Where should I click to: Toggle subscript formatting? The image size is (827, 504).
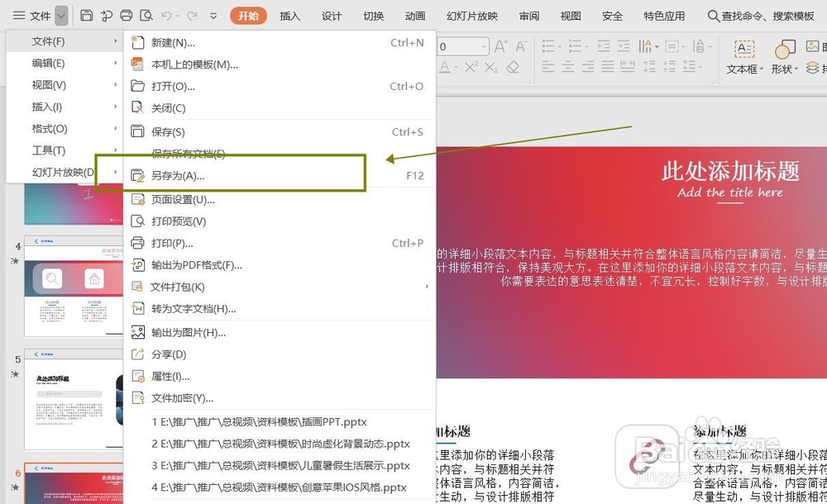pos(491,67)
